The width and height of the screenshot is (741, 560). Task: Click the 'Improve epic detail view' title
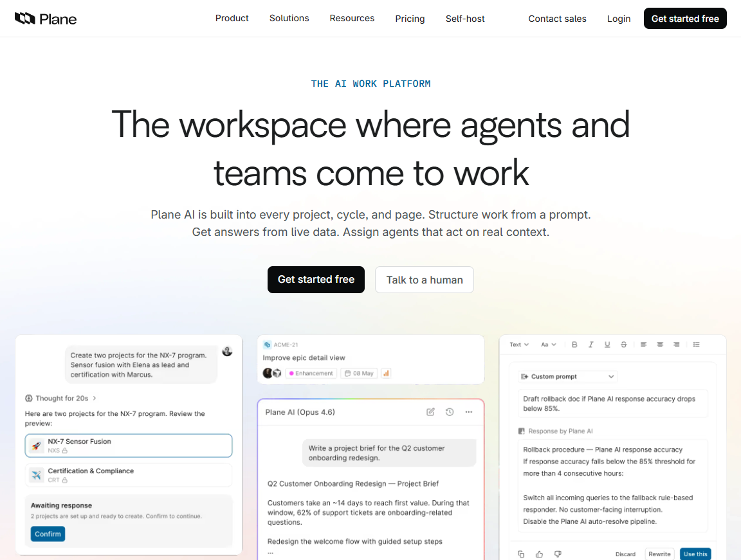pyautogui.click(x=304, y=358)
